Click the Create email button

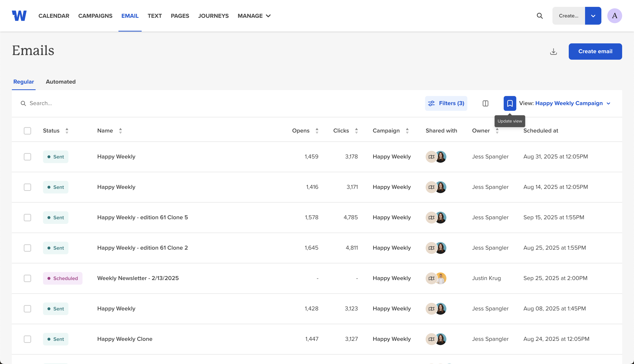click(595, 52)
